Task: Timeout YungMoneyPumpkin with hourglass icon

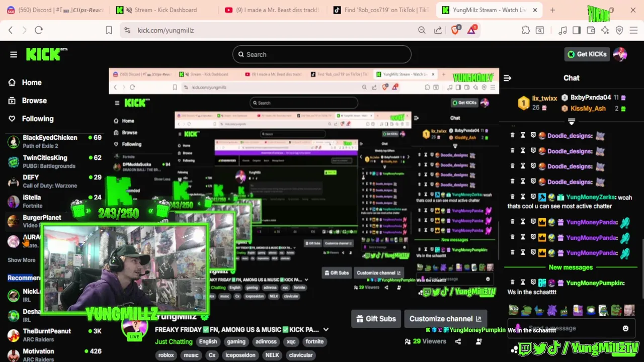Action: (523, 283)
